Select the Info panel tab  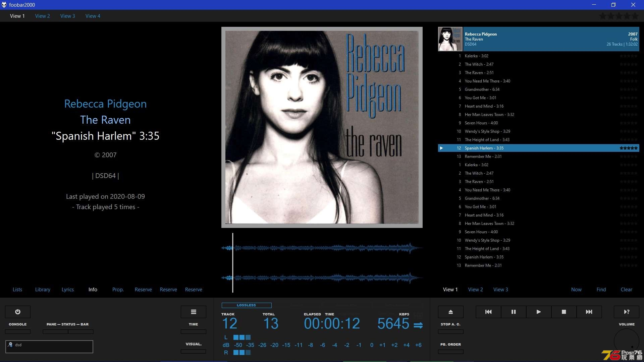pyautogui.click(x=93, y=289)
